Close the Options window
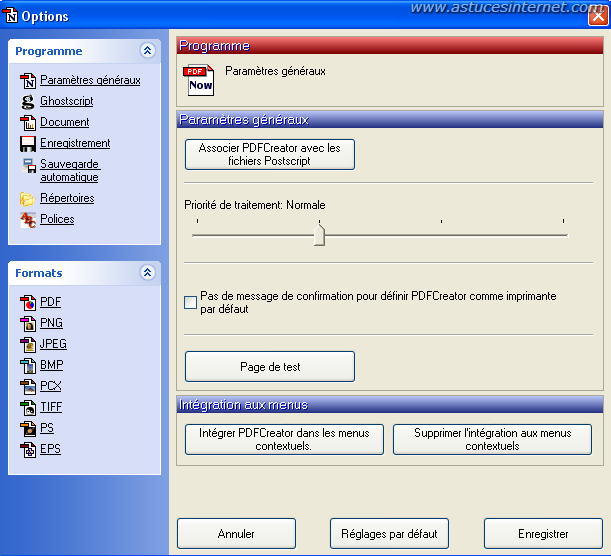 pos(598,16)
